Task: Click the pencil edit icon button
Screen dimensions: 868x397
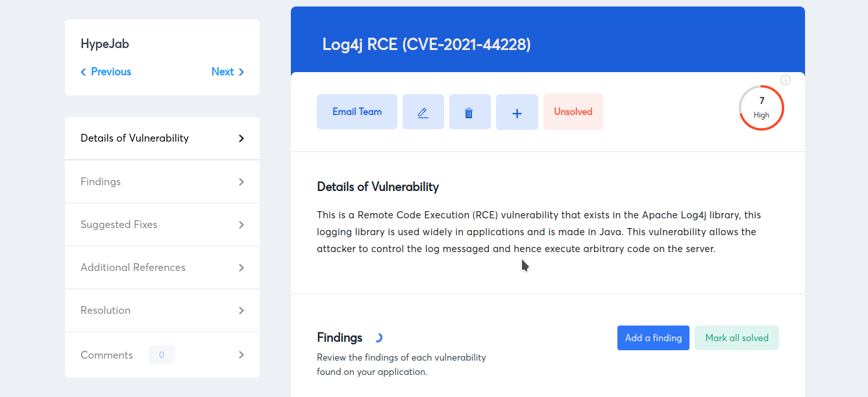Action: tap(423, 112)
